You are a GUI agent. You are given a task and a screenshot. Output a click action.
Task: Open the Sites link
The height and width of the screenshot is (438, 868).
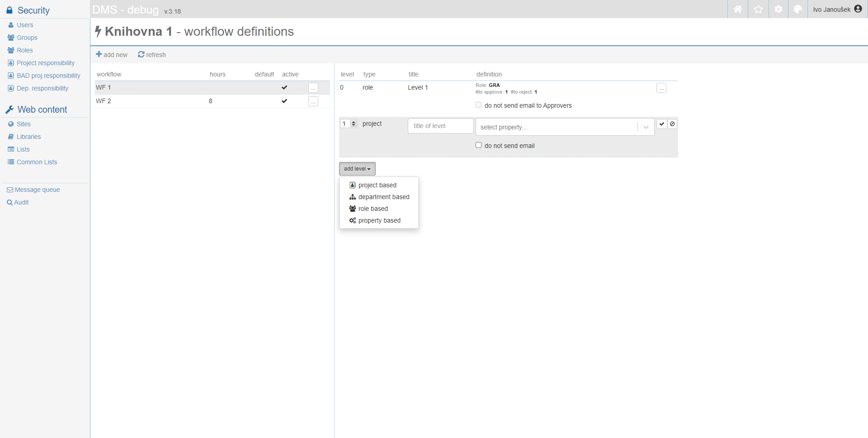[x=24, y=124]
